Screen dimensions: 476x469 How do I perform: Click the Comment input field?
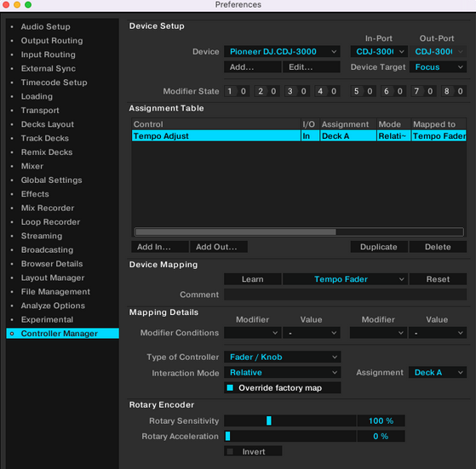[345, 295]
